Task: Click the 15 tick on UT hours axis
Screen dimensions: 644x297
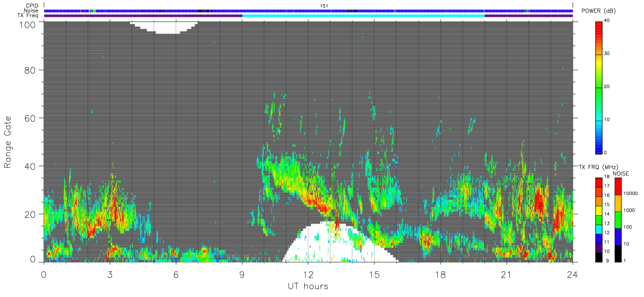Action: tap(374, 274)
